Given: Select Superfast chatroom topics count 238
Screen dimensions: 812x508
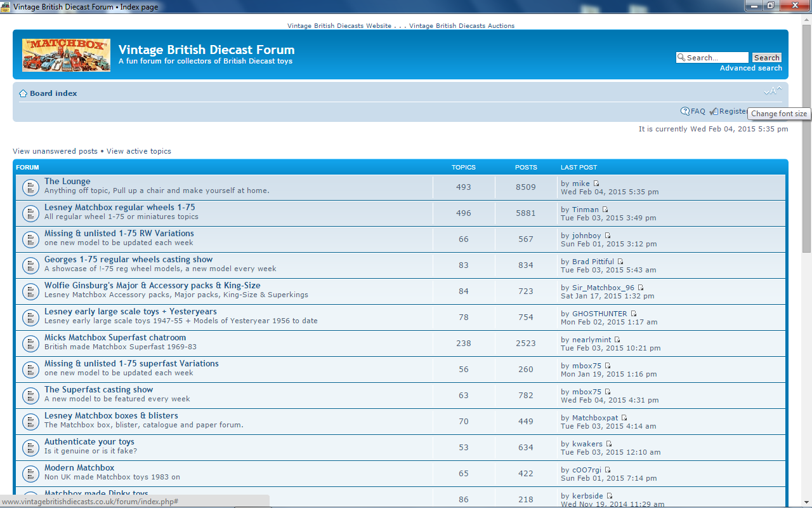Looking at the screenshot, I should tap(464, 344).
